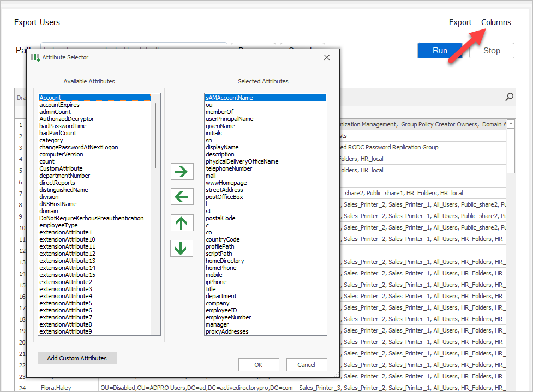The height and width of the screenshot is (392, 533).
Task: Click Add Custom Attributes button
Action: point(77,358)
